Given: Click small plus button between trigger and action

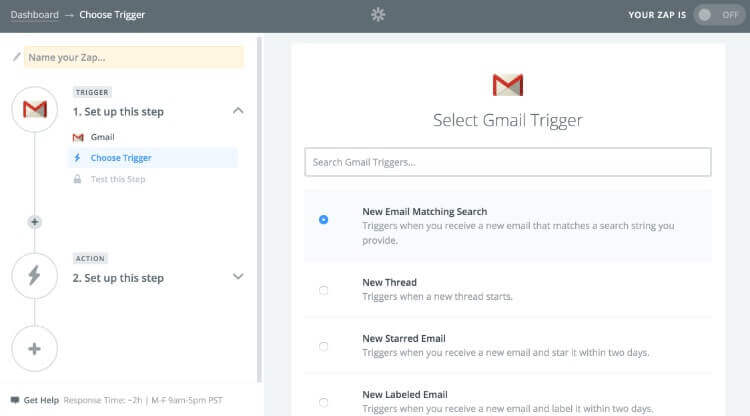Looking at the screenshot, I should (35, 222).
